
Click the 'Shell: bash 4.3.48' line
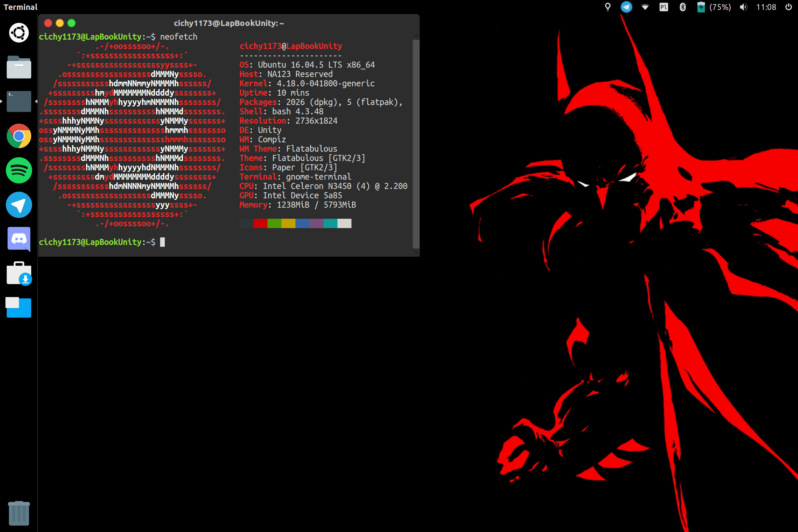(281, 111)
